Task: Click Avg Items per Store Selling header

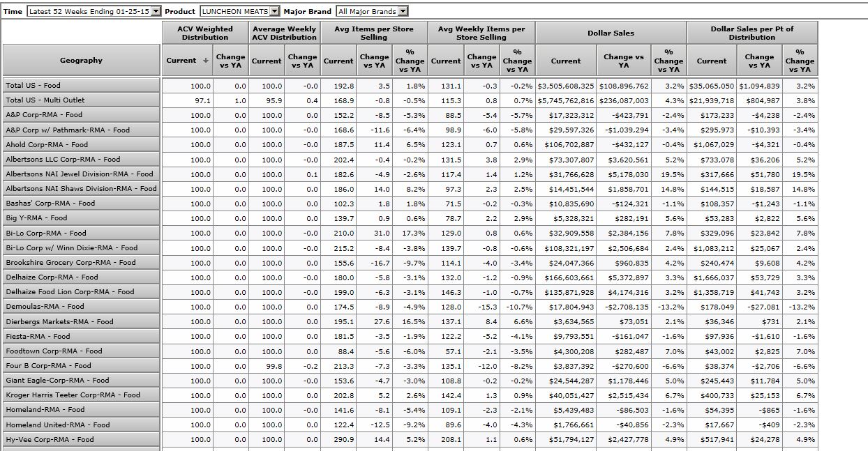Action: (x=373, y=33)
